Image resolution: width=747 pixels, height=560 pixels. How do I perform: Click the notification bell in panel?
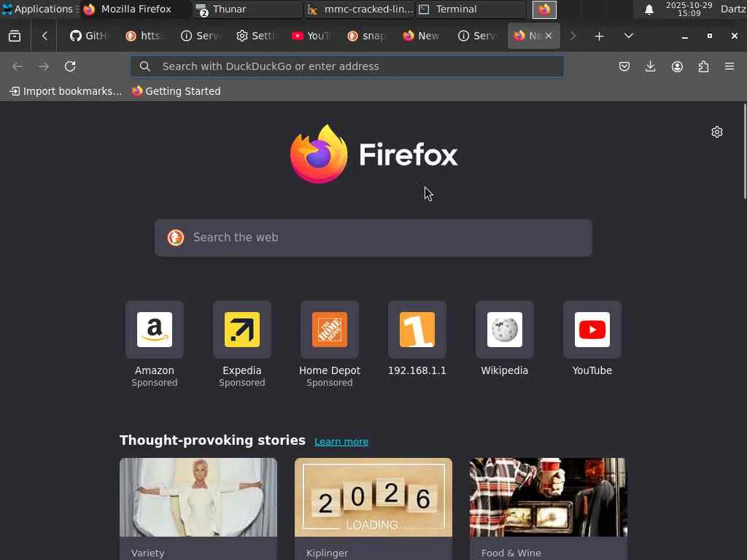coord(649,9)
